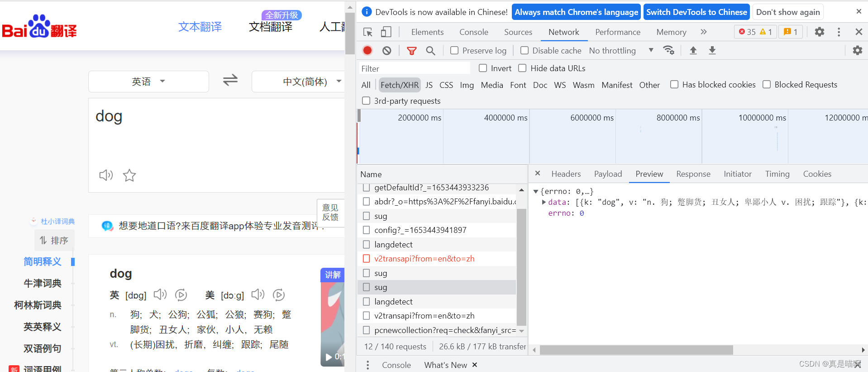
Task: Open Network panel settings gear
Action: (857, 50)
